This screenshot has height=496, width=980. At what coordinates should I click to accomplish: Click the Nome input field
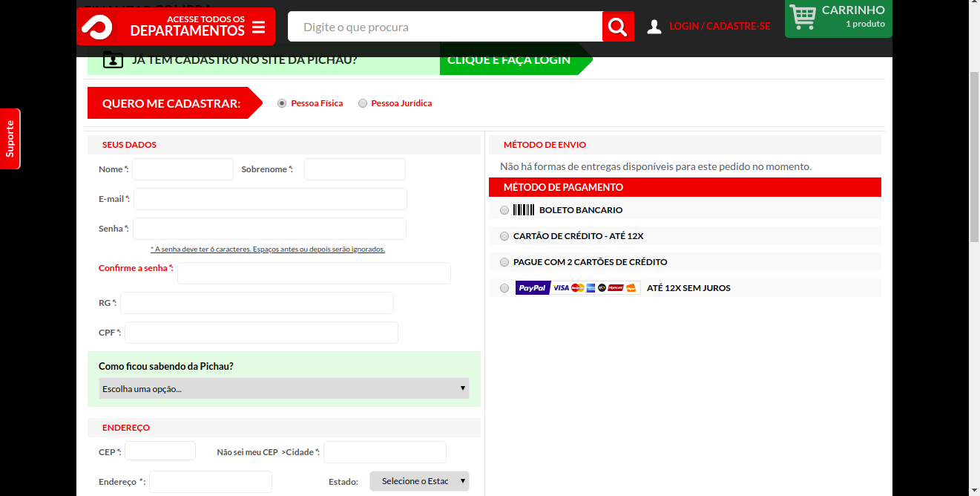[x=182, y=169]
